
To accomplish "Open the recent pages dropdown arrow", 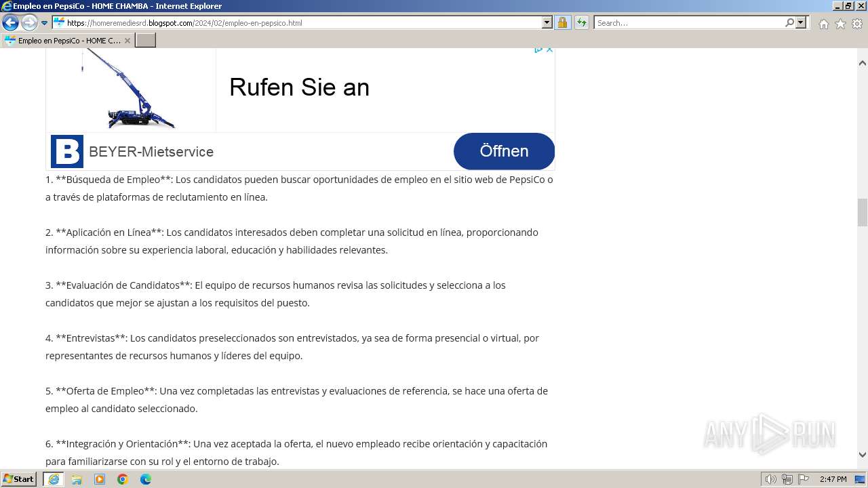I will coord(45,23).
